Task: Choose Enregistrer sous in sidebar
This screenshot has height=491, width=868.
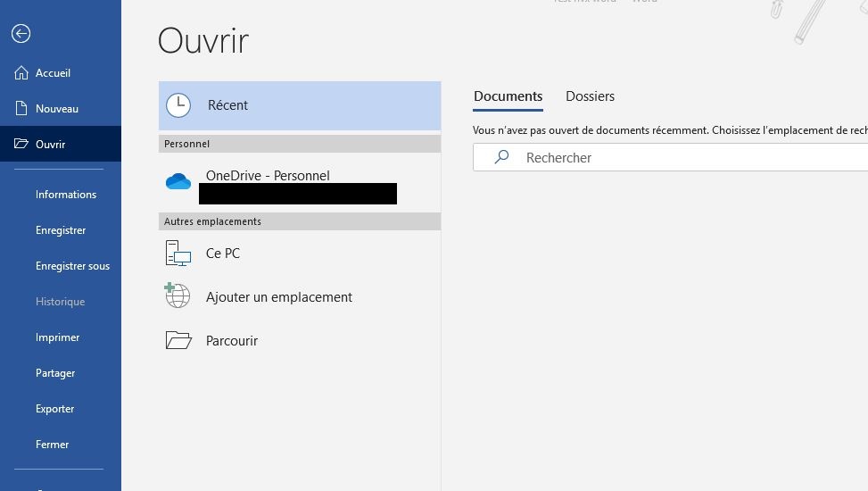Action: tap(72, 266)
